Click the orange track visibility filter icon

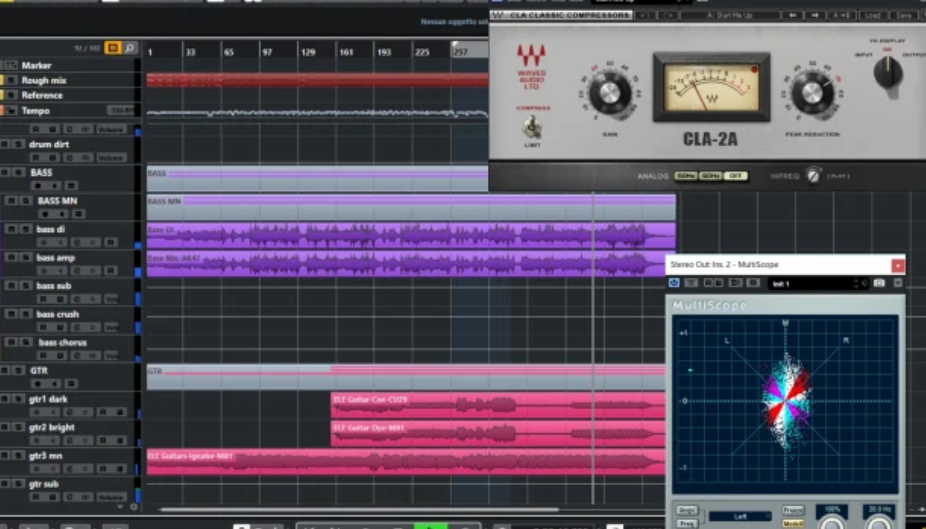112,47
